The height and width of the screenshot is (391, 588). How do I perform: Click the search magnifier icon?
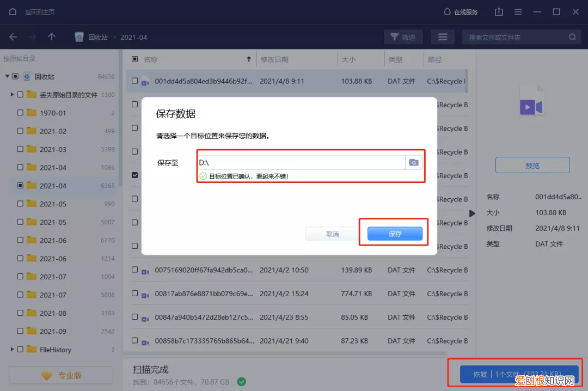[x=572, y=37]
